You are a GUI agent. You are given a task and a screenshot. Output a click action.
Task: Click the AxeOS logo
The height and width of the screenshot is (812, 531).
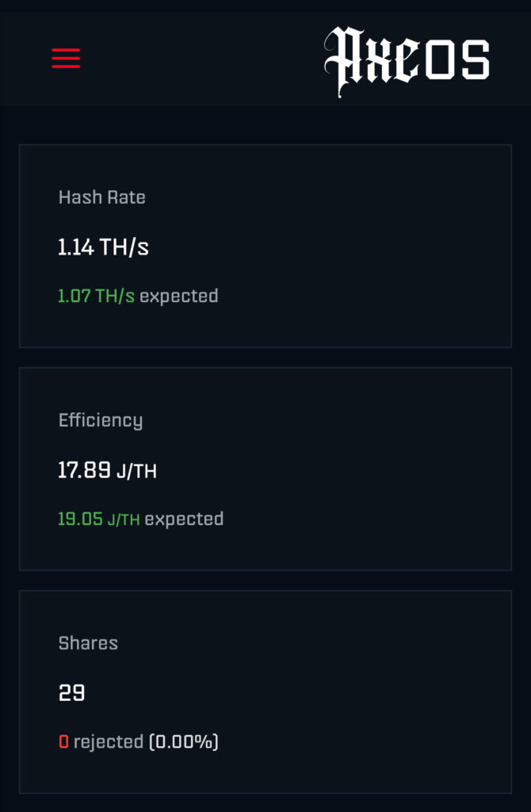(407, 61)
